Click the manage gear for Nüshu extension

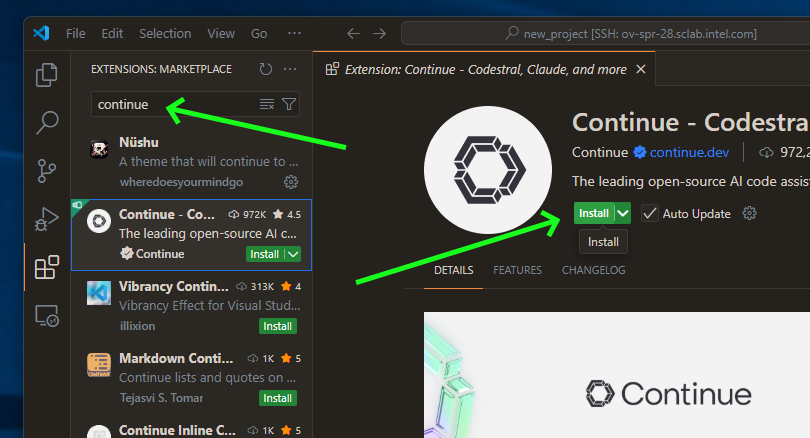[x=291, y=182]
